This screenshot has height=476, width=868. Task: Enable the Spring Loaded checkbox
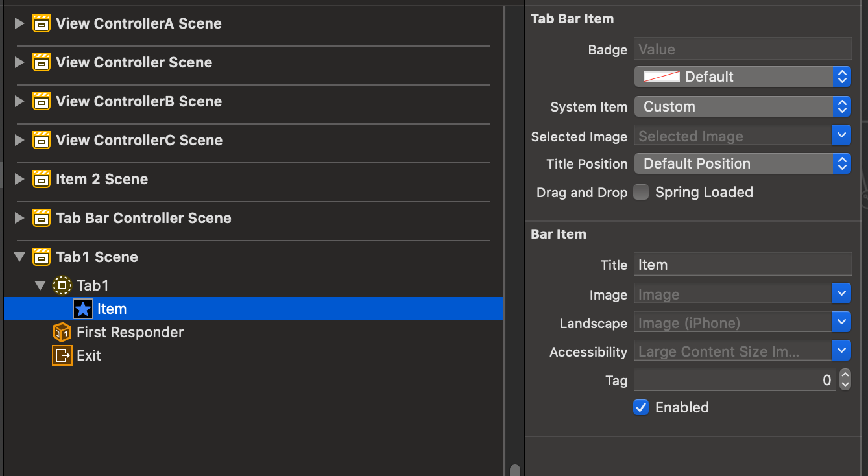(641, 193)
